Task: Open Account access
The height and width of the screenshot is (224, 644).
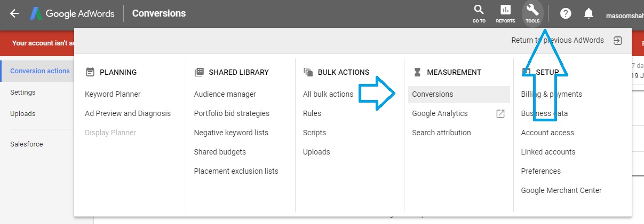Action: point(547,133)
